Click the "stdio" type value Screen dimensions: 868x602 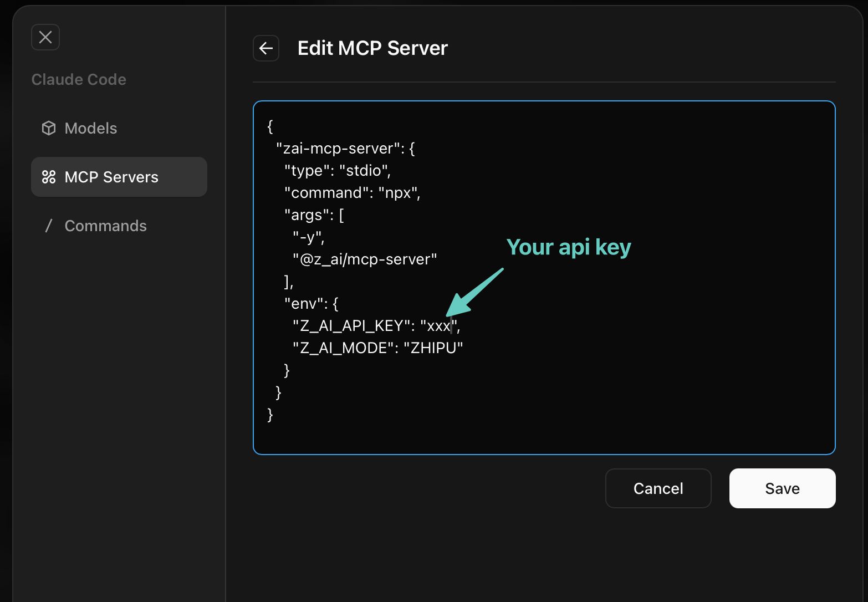pos(363,171)
